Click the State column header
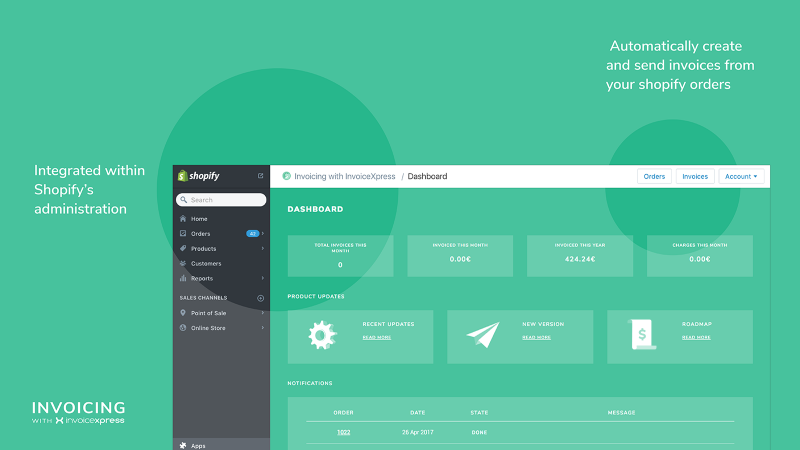 click(479, 413)
